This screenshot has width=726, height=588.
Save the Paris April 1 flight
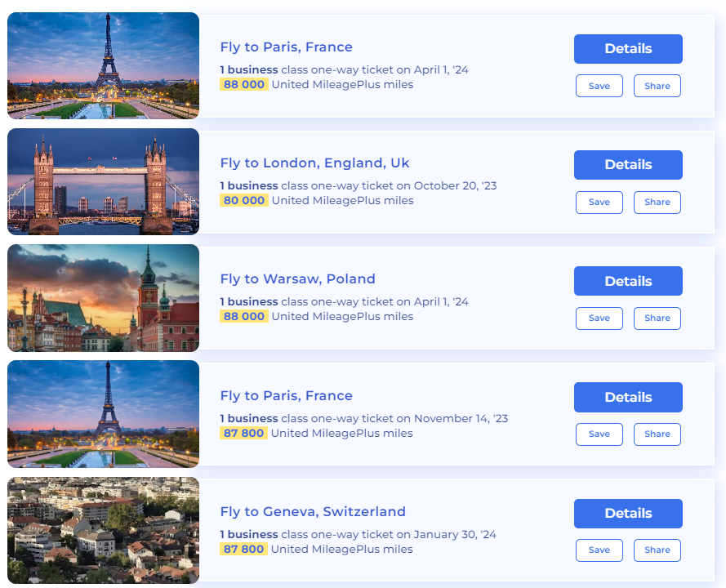[x=599, y=86]
